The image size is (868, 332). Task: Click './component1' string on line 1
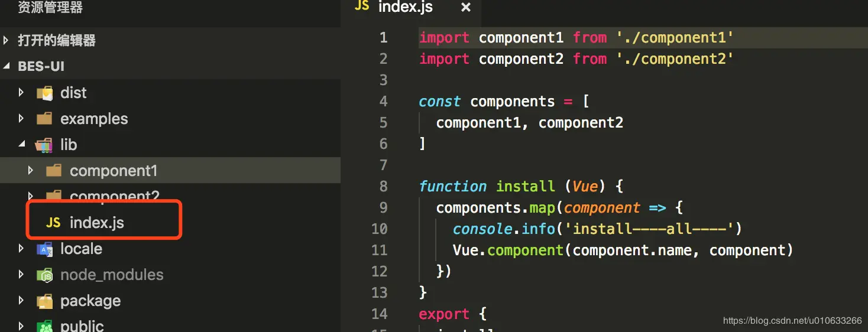pos(675,38)
